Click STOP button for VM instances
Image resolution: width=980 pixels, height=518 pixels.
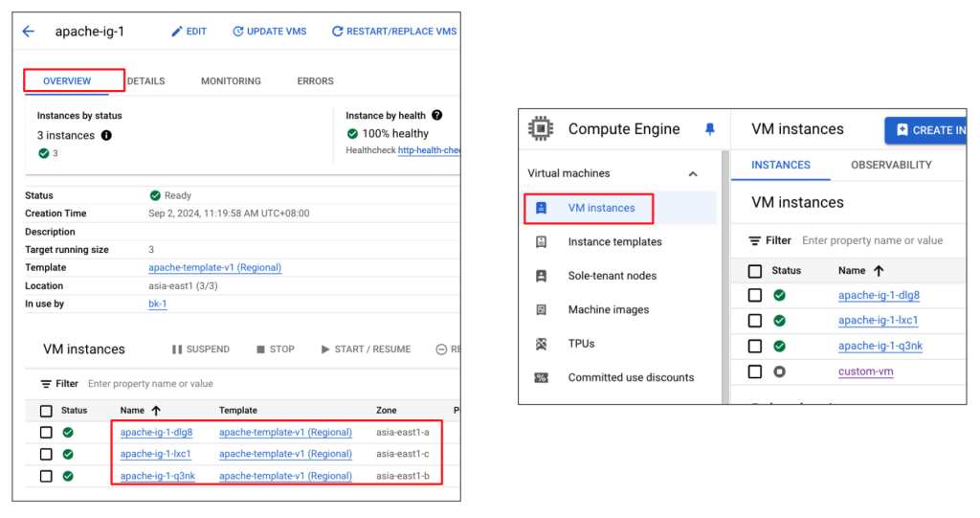point(275,349)
